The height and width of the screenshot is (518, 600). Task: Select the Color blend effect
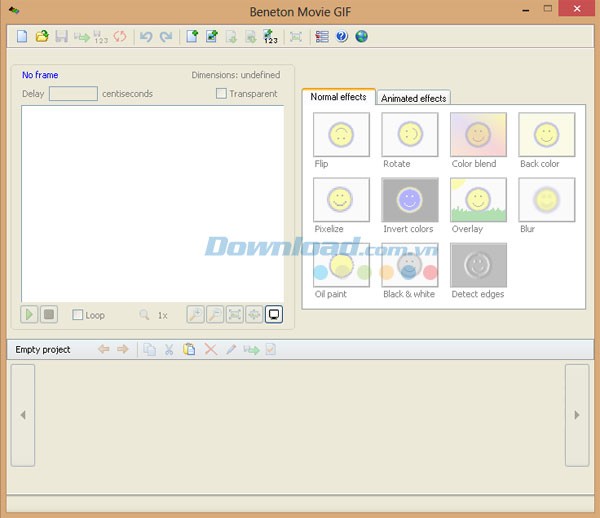click(x=477, y=134)
